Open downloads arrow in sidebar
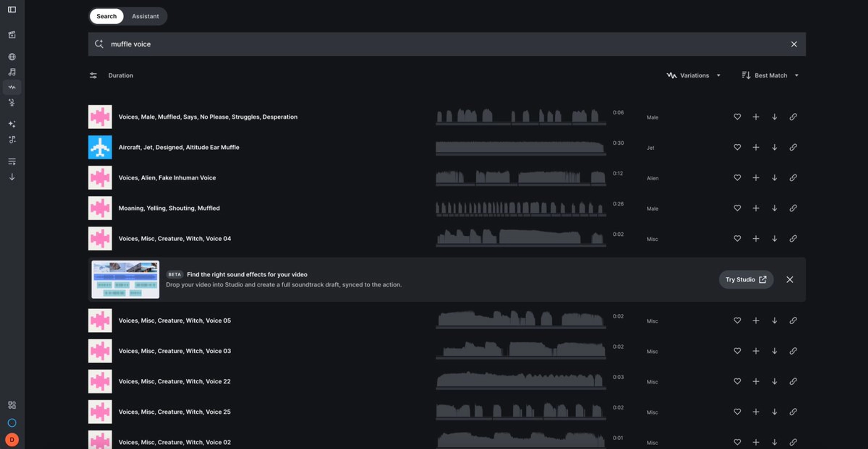Viewport: 868px width, 449px height. 12,177
